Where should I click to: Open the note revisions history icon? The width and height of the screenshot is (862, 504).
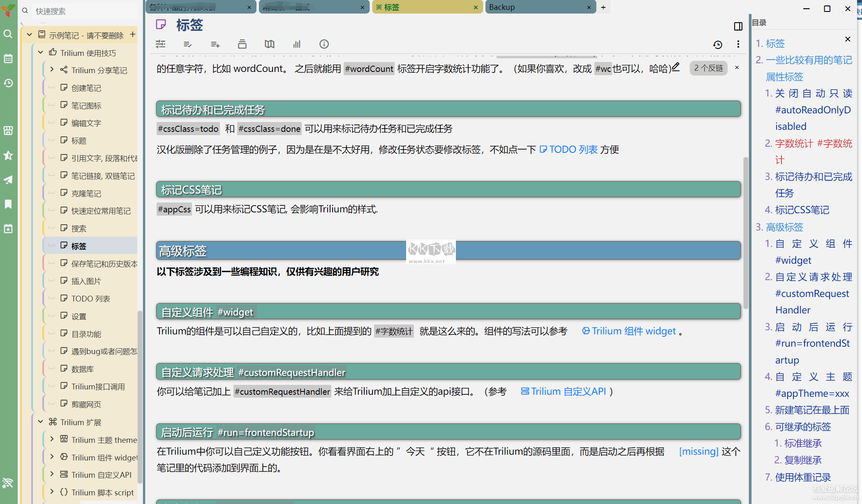pos(717,44)
